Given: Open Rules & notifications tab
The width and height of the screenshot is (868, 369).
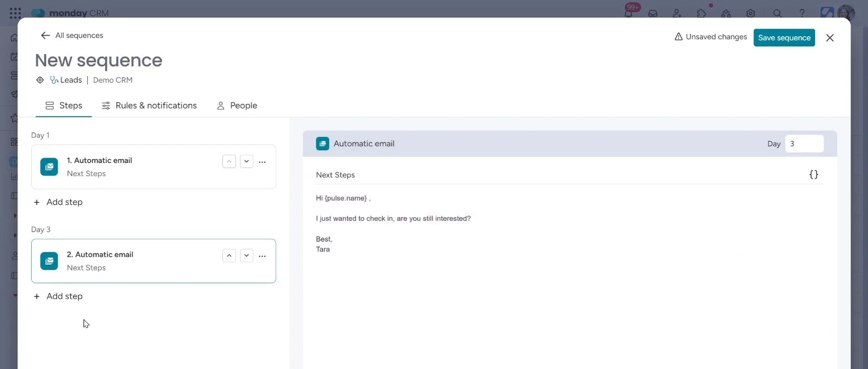Looking at the screenshot, I should point(149,106).
